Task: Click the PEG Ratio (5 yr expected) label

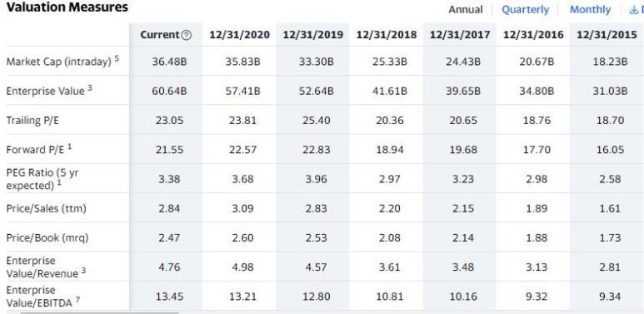Action: click(x=42, y=179)
